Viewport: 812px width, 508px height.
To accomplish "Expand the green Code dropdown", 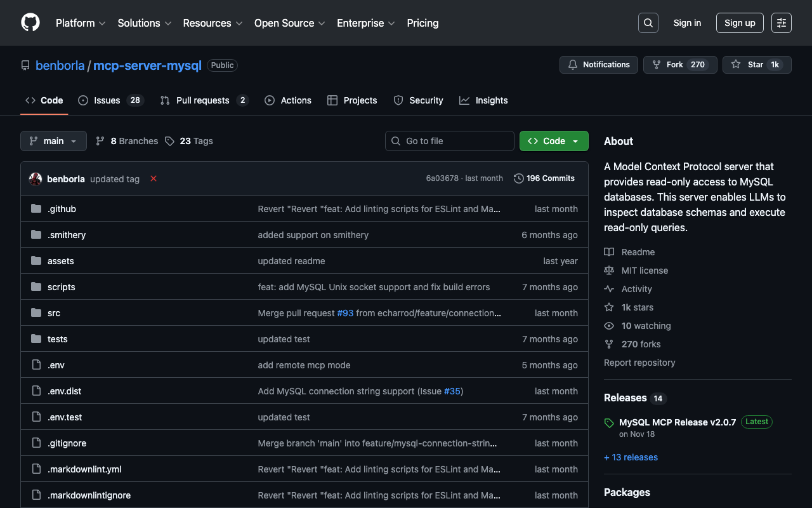I will click(554, 141).
